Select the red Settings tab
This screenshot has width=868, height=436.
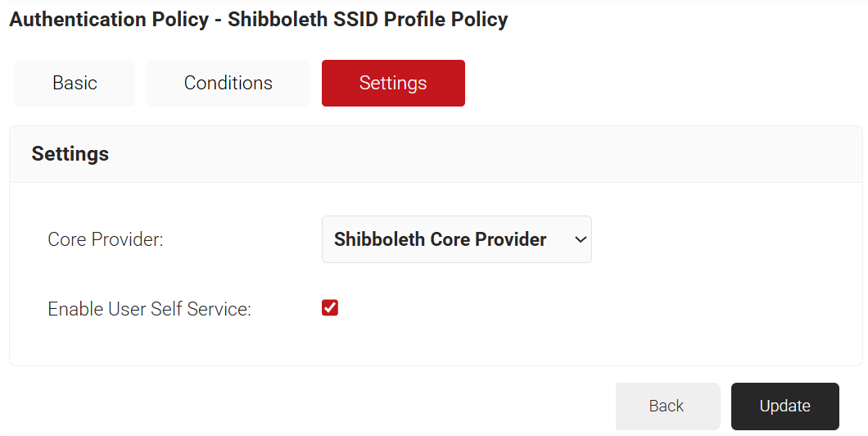pos(393,83)
